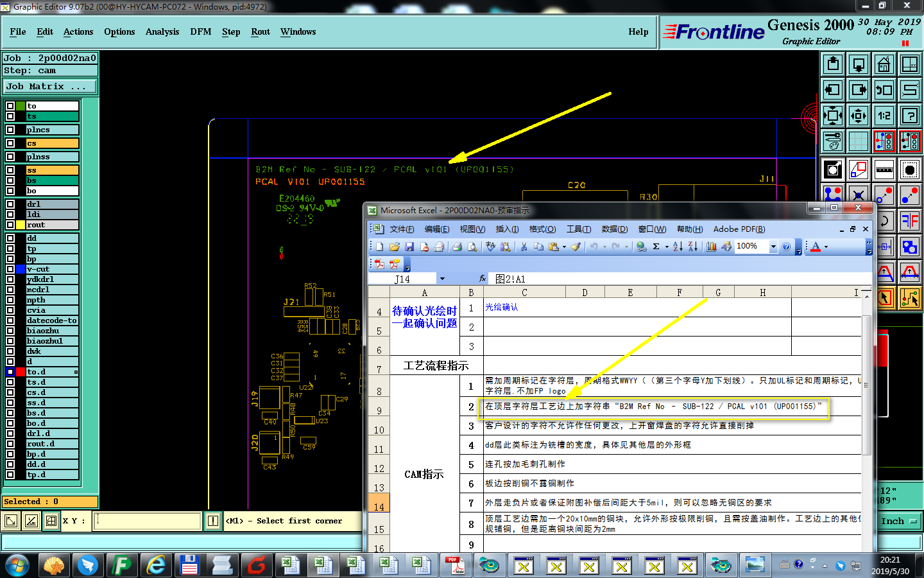This screenshot has width=924, height=578.
Task: Toggle the checkbox for layer 'to.d'
Action: tap(10, 372)
